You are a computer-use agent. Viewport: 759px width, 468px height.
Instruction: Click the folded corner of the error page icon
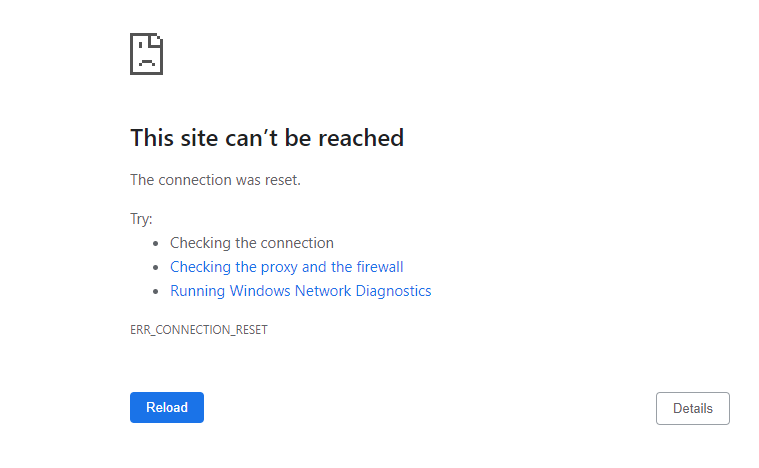pos(157,39)
